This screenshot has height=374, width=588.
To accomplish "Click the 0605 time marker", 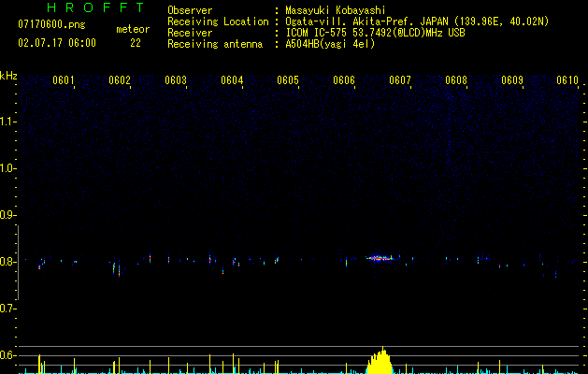I will (x=288, y=80).
